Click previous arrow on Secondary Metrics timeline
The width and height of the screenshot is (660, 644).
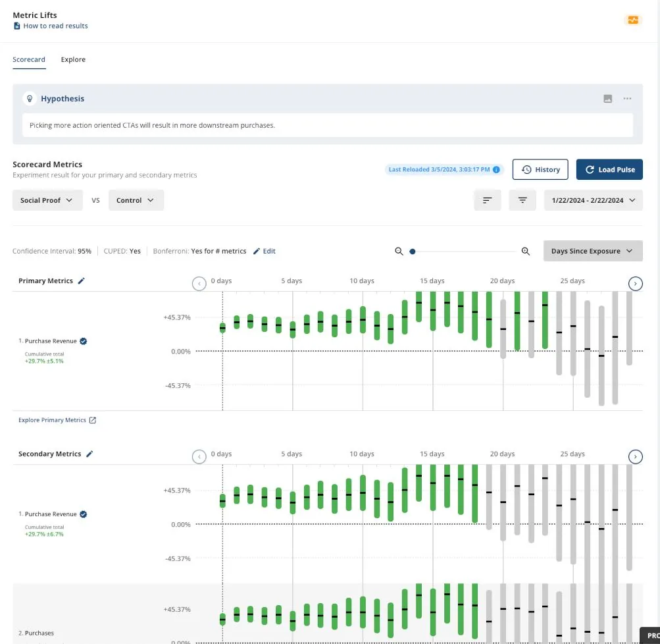pyautogui.click(x=199, y=456)
